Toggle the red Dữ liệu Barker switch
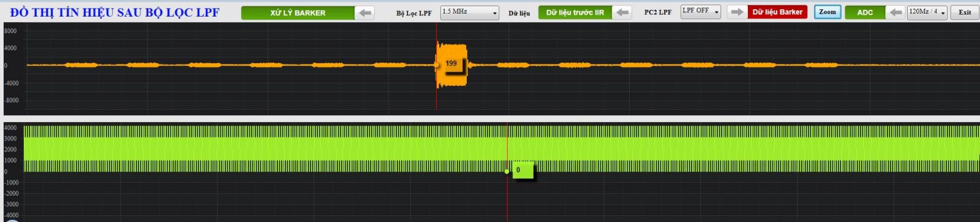 click(777, 12)
